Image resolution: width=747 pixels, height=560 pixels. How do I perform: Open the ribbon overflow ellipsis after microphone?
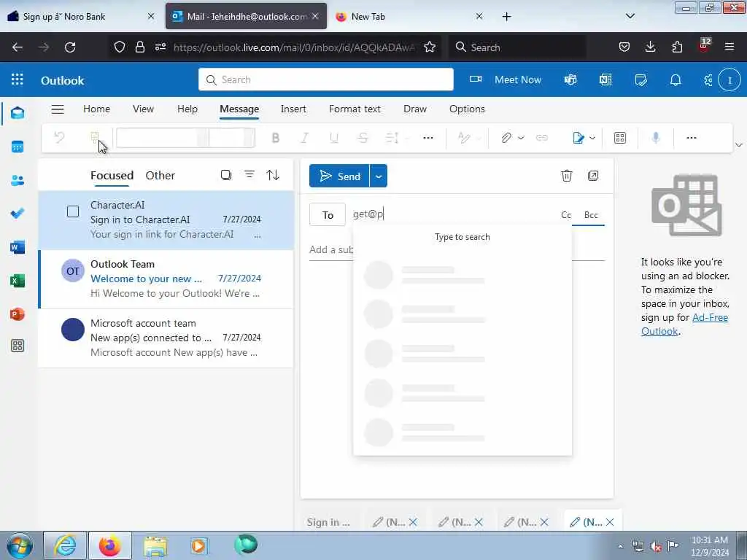pyautogui.click(x=692, y=138)
